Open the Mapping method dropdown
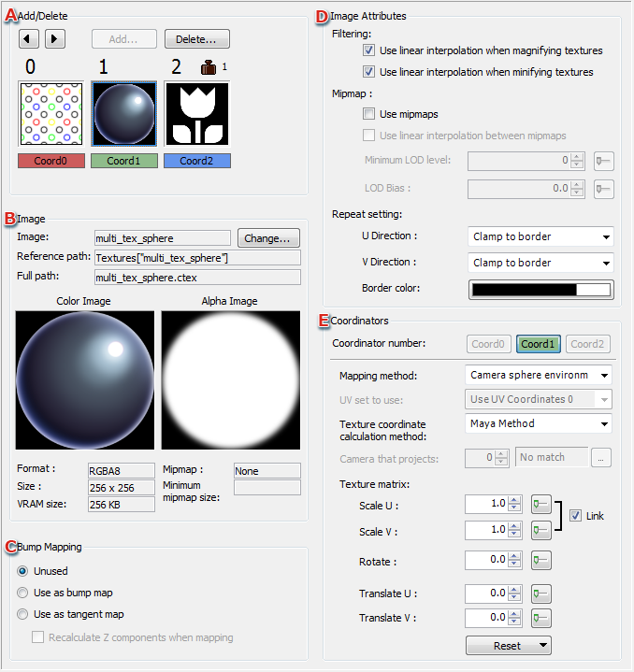The width and height of the screenshot is (634, 672). pyautogui.click(x=539, y=375)
